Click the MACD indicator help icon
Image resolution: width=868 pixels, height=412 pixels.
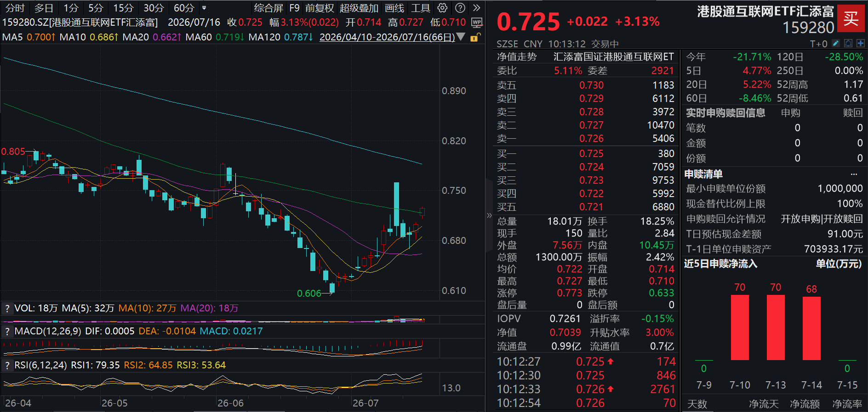tap(7, 331)
